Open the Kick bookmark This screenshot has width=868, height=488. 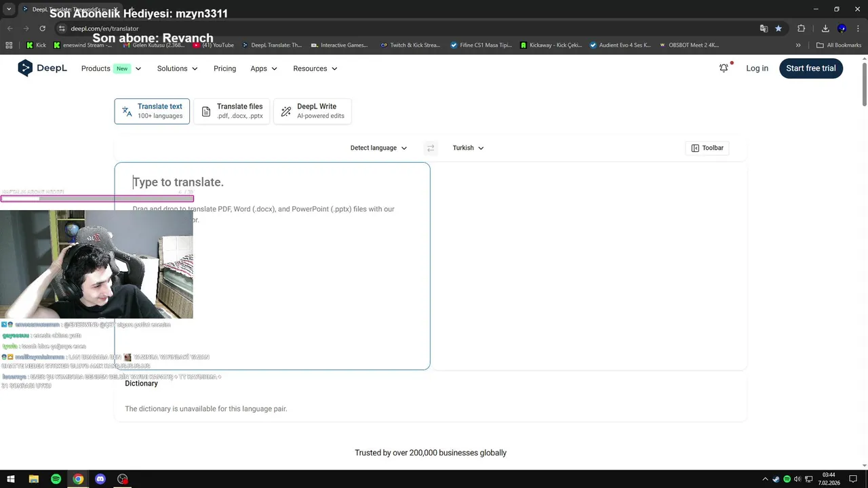click(x=36, y=45)
